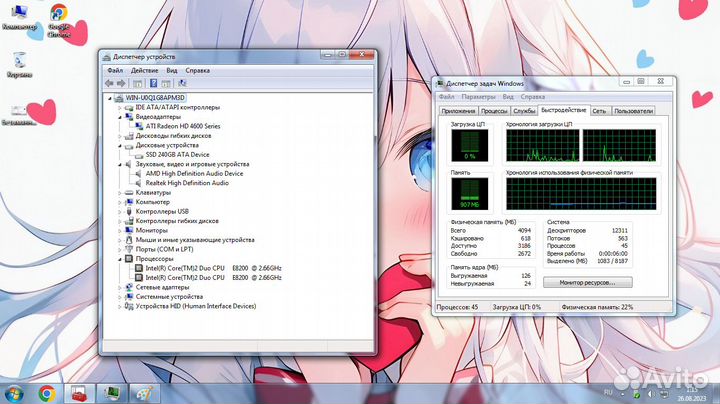Screen dimensions: 720x404
Task: Expand IDE ATA/ATAPI контроллеры node
Action: click(120, 107)
